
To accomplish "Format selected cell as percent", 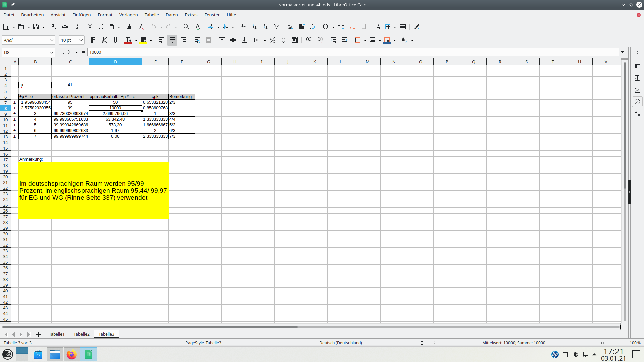I will 273,40.
